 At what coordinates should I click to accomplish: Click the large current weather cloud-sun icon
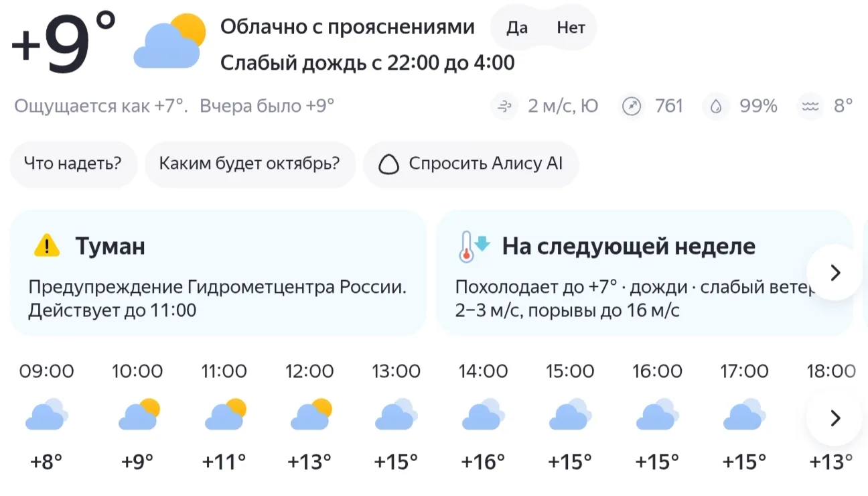click(x=169, y=41)
